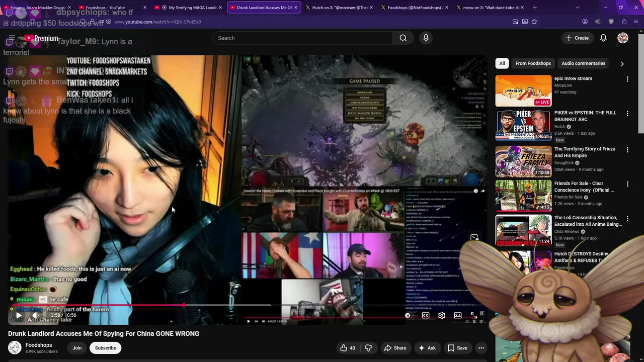This screenshot has width=644, height=362.
Task: Open options for Friends For Sale video
Action: coord(627,184)
